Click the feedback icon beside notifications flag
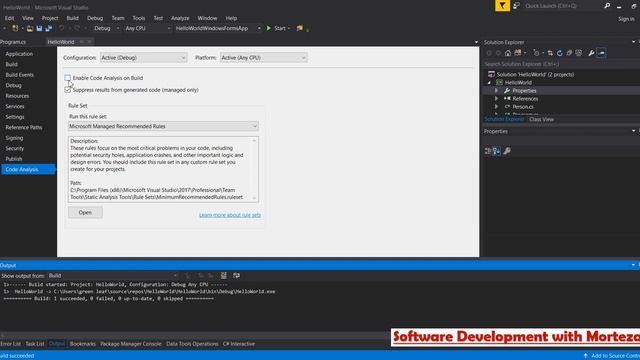 click(516, 6)
